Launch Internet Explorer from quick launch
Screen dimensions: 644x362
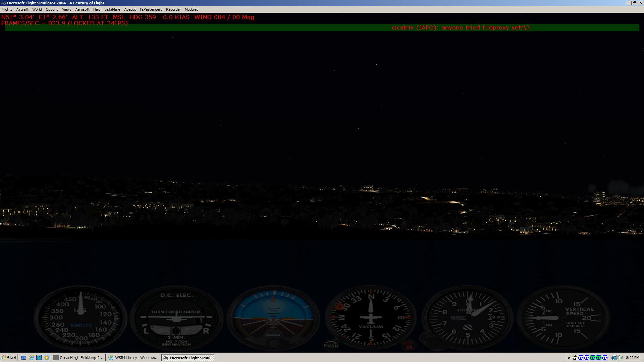coord(31,358)
